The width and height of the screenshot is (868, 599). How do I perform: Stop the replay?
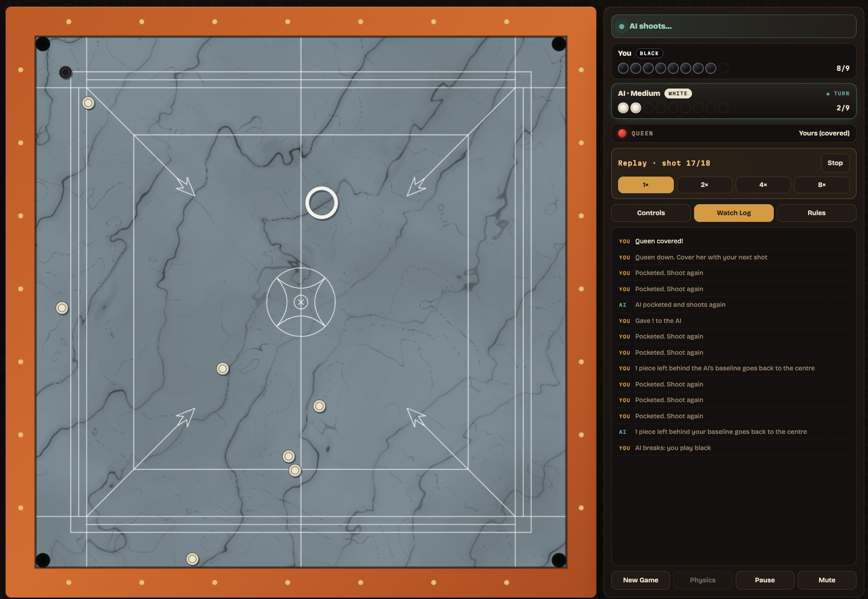(x=835, y=163)
